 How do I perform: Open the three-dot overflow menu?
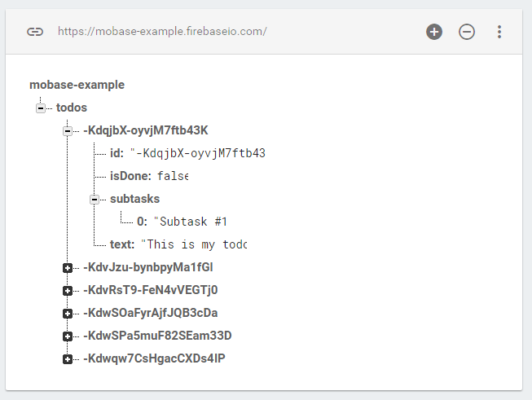(499, 32)
